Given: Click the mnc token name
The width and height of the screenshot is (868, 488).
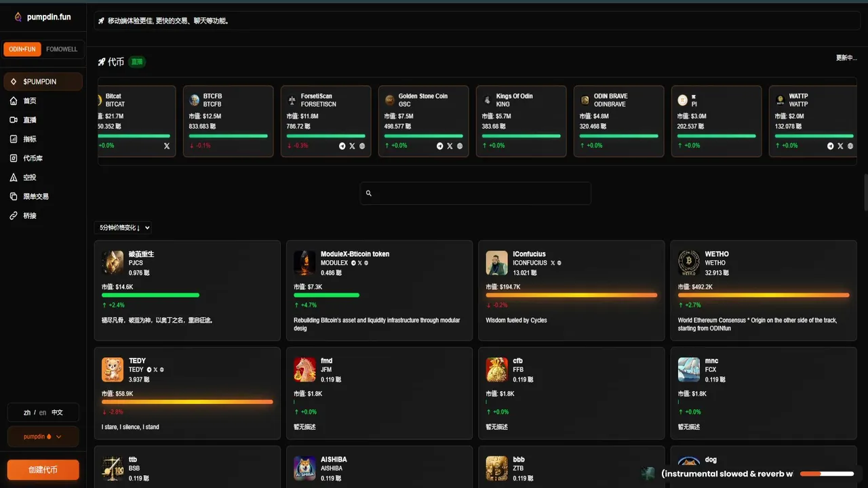Looking at the screenshot, I should click(711, 361).
